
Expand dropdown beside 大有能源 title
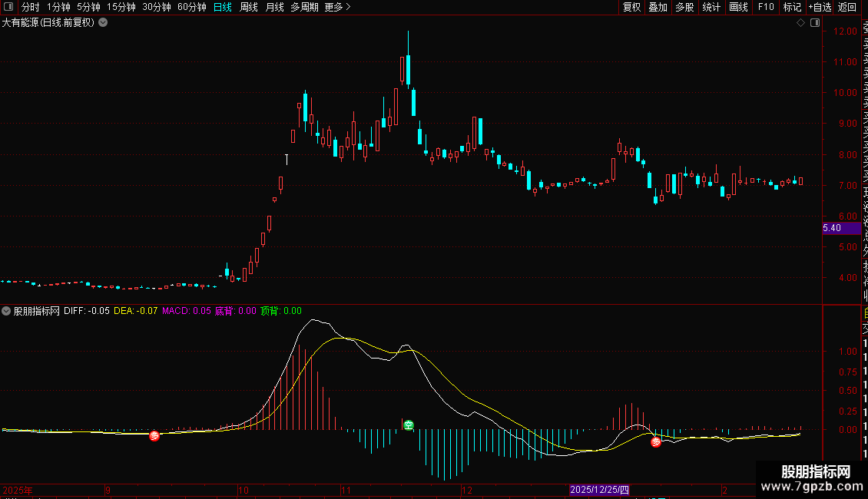pos(103,23)
